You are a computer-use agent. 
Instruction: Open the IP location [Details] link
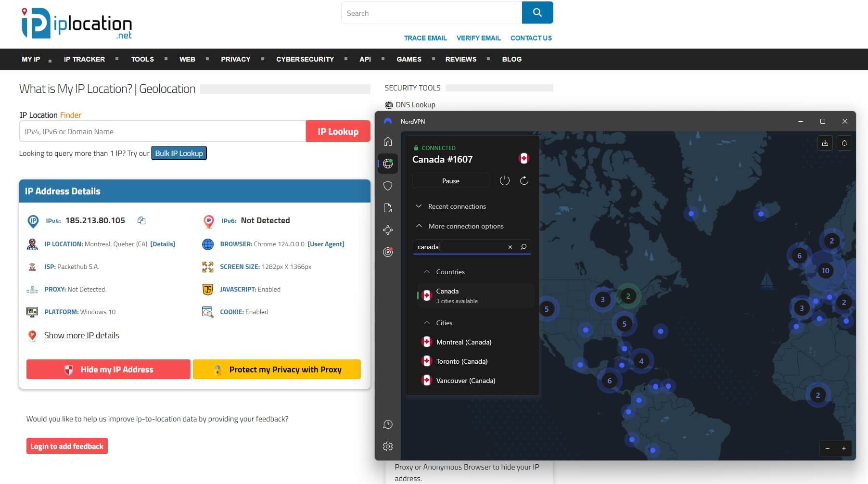point(163,244)
